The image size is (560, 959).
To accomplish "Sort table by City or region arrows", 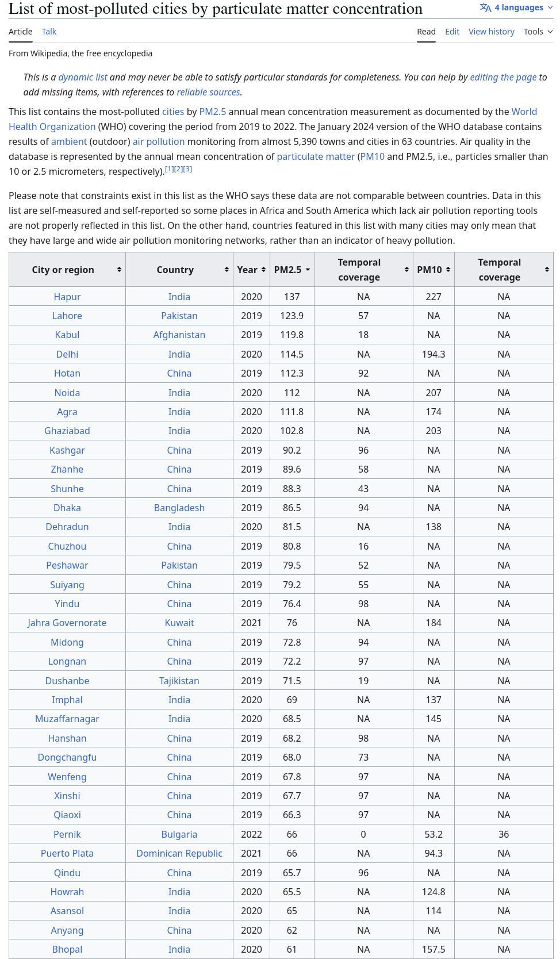I will point(119,270).
